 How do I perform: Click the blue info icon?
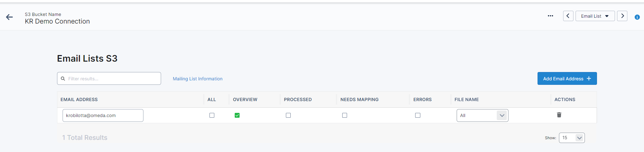[x=637, y=17]
